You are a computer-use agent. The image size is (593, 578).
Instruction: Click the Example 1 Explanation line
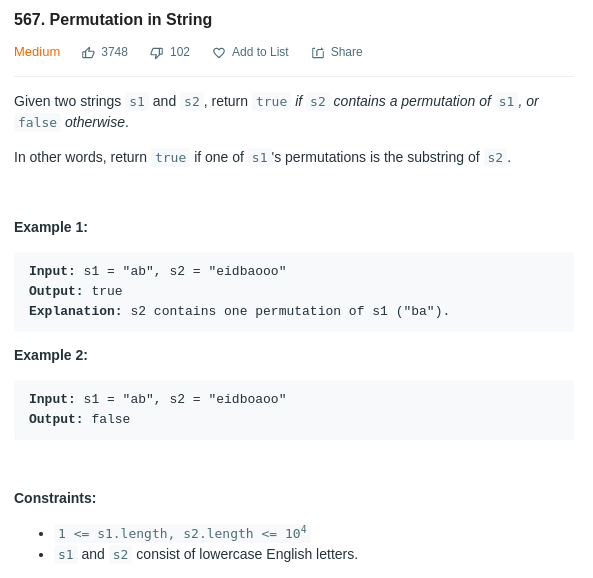tap(239, 311)
